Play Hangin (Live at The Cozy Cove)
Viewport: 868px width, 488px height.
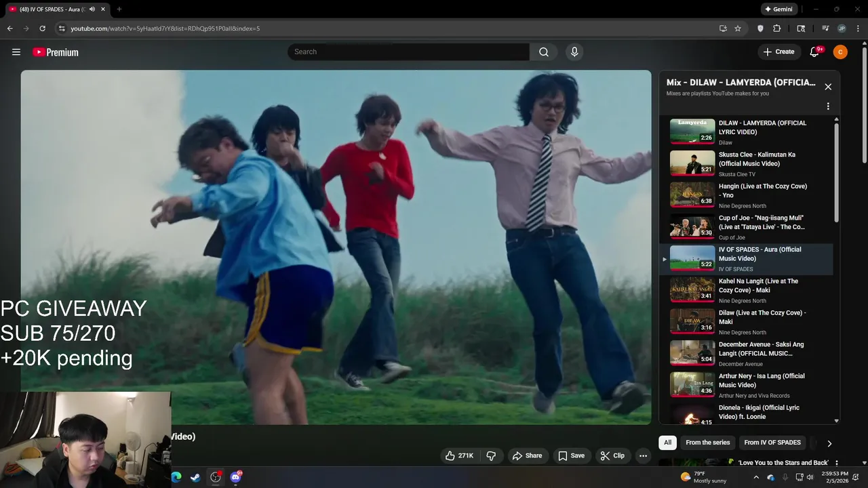tap(746, 195)
